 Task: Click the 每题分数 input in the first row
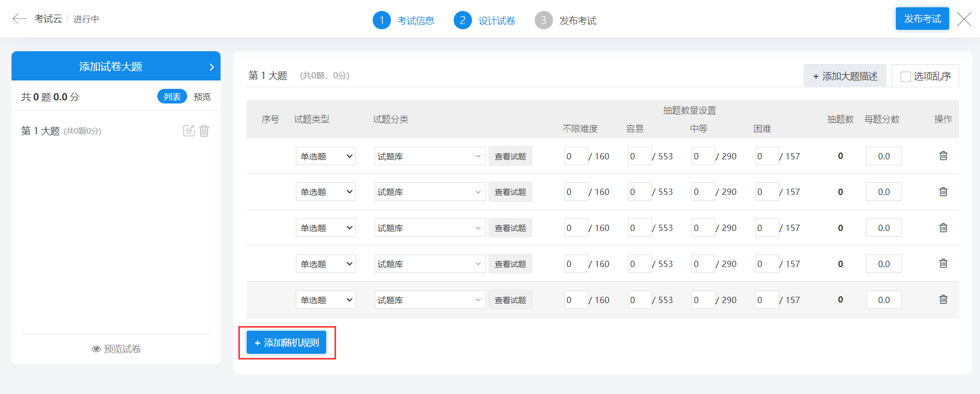click(x=883, y=156)
